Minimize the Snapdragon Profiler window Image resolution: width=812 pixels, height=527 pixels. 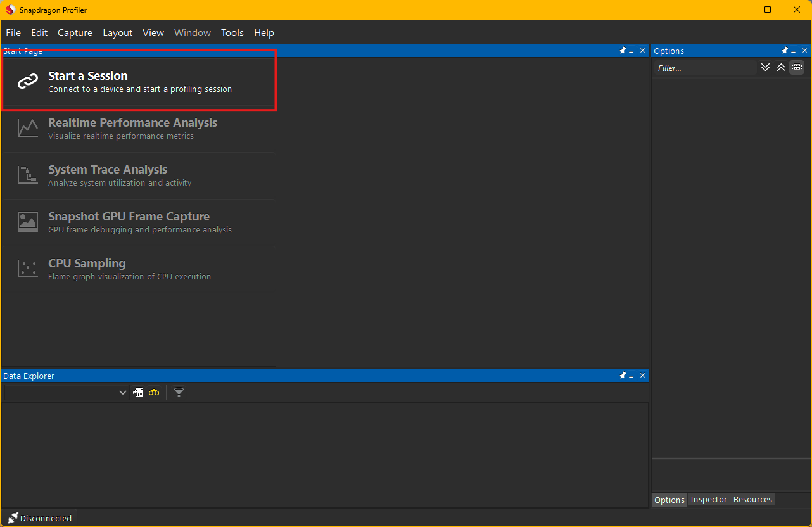738,10
